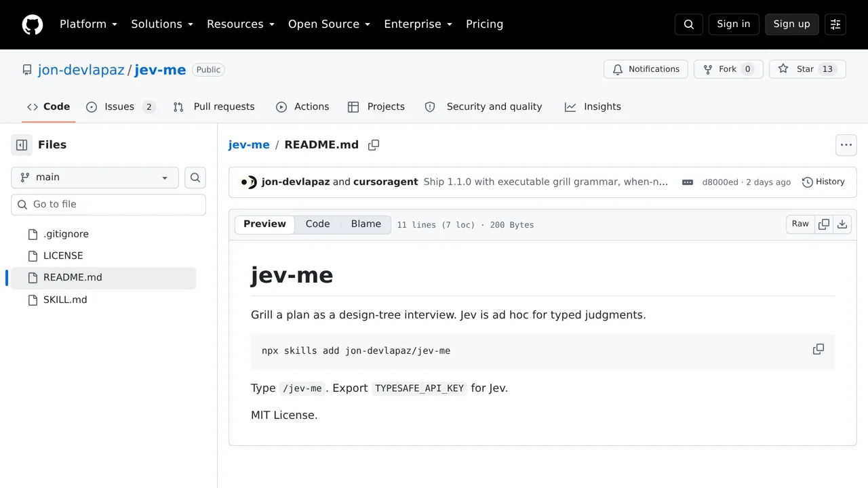Expand the Solutions menu

coord(162,24)
